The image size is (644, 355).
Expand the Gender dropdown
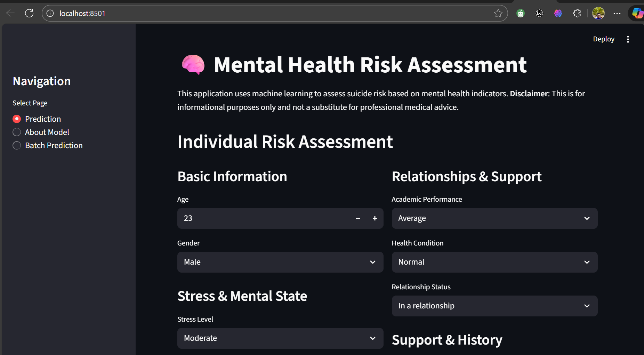pos(280,262)
